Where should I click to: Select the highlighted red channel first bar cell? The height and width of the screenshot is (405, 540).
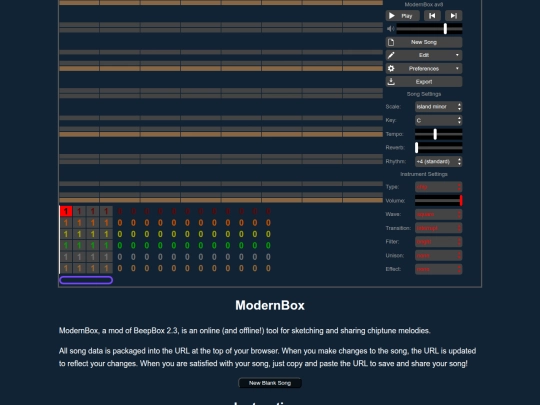click(66, 211)
